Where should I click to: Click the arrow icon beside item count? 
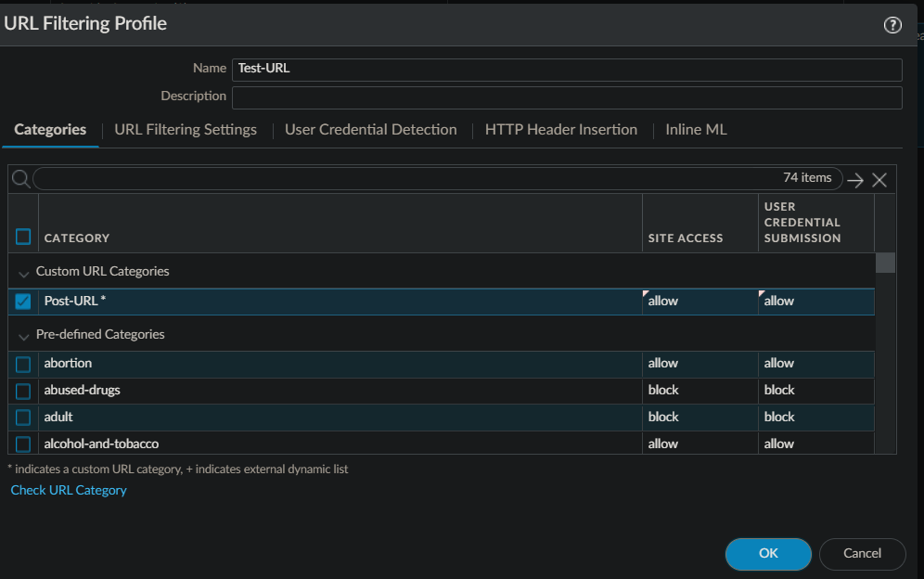pos(855,180)
